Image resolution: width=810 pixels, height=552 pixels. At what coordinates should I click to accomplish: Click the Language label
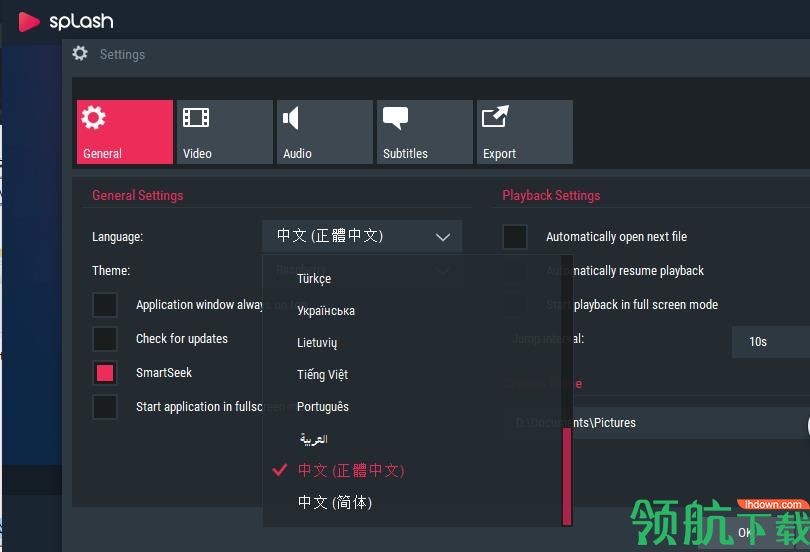click(x=117, y=237)
